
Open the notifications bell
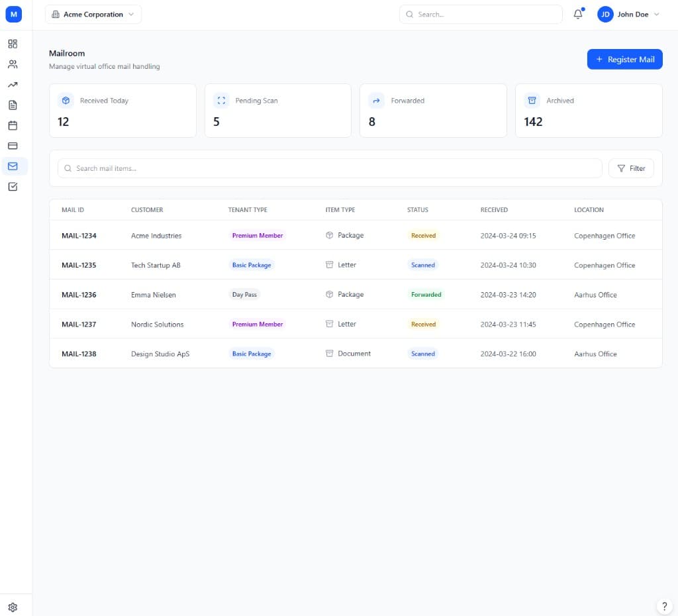point(578,15)
